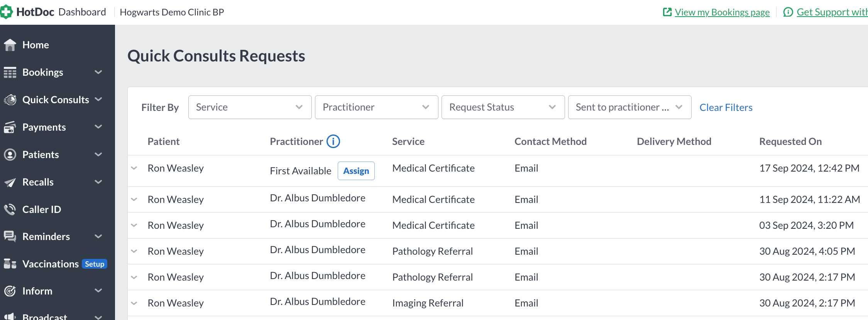Click the First Available practitioner text
Viewport: 868px width, 320px height.
300,171
